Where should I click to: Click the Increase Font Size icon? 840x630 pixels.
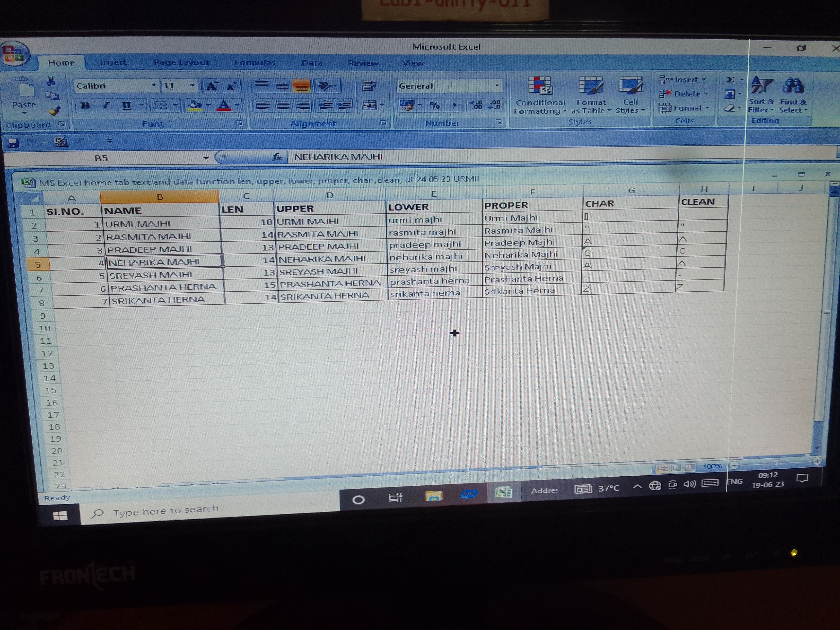click(x=212, y=86)
